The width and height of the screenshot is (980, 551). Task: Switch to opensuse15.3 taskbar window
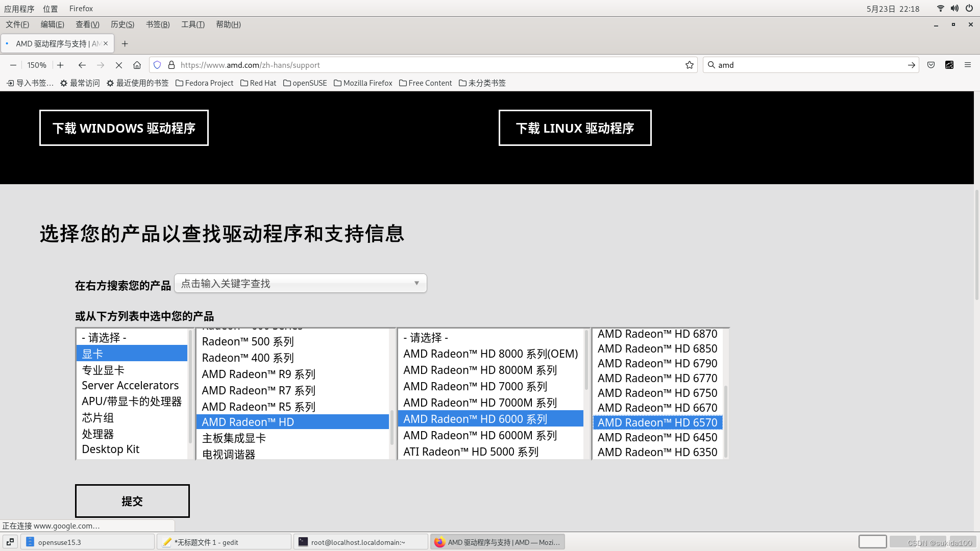point(87,542)
